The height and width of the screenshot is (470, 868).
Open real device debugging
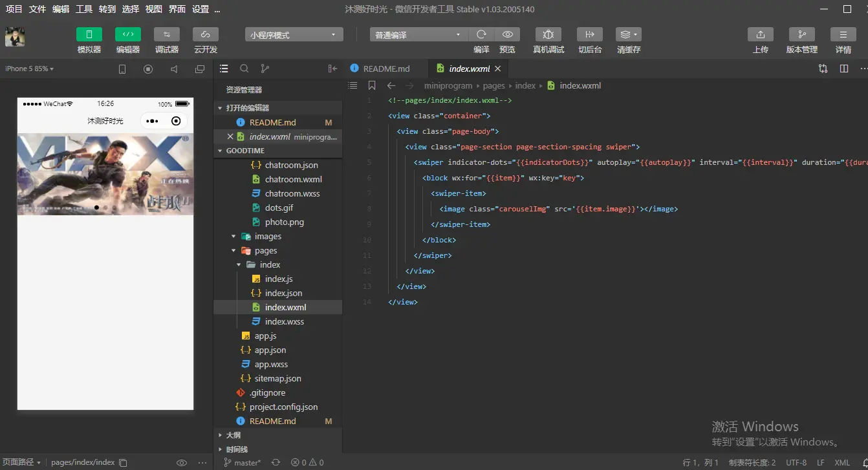548,34
